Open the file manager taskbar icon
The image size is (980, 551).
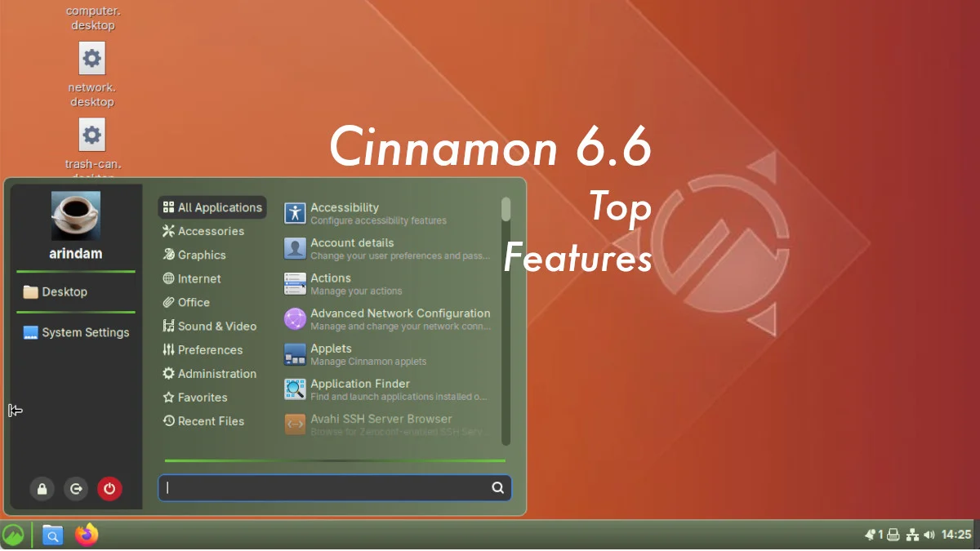pos(52,535)
